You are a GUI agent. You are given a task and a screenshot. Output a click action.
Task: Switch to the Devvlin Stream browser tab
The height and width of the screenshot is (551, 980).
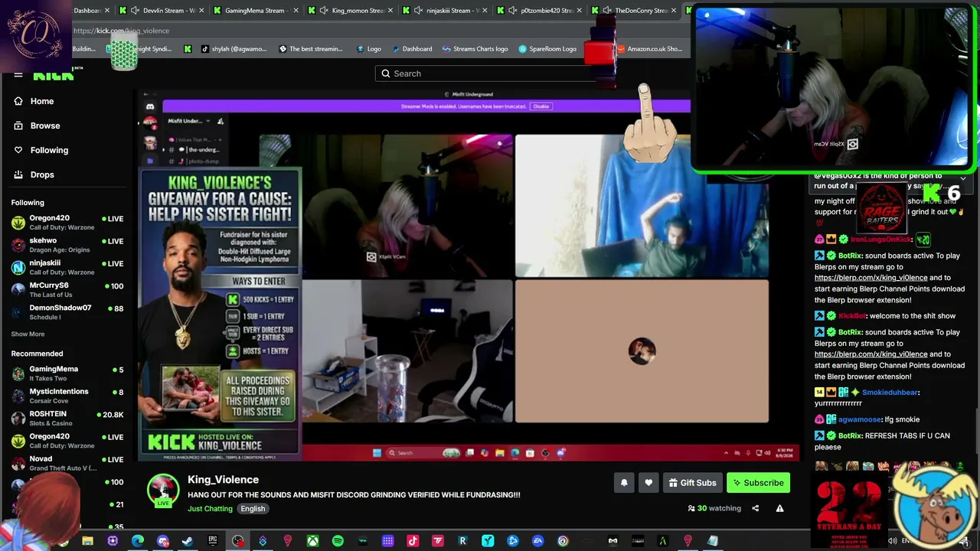pos(163,10)
